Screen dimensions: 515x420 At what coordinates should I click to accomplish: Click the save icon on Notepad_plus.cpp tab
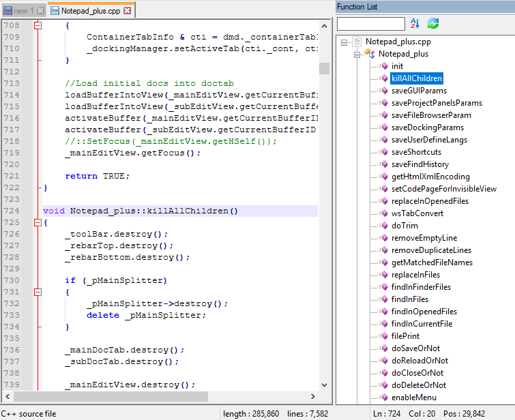click(x=55, y=11)
